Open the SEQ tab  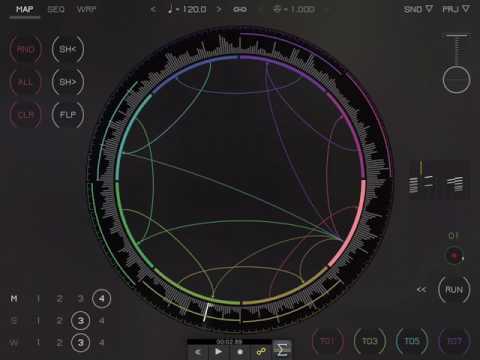pyautogui.click(x=56, y=9)
